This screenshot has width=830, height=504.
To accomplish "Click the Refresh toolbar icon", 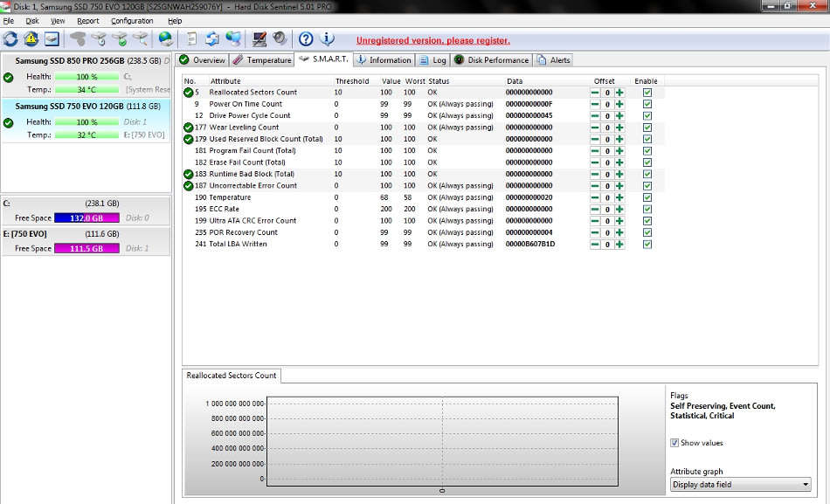I will (x=10, y=39).
